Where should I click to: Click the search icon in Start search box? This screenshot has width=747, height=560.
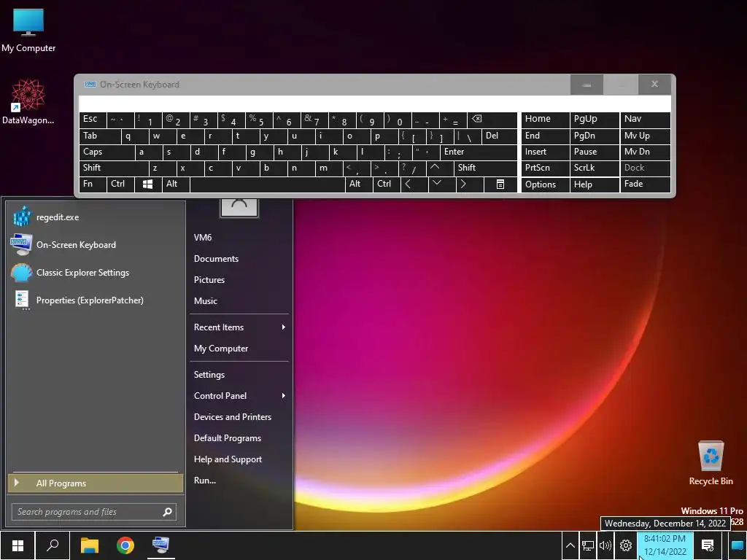click(167, 512)
